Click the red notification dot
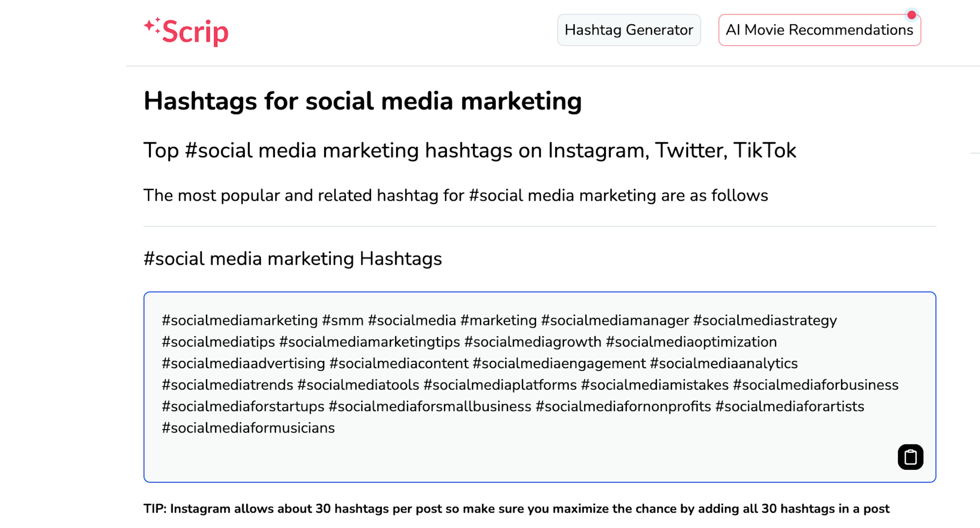The image size is (980, 528). point(912,15)
